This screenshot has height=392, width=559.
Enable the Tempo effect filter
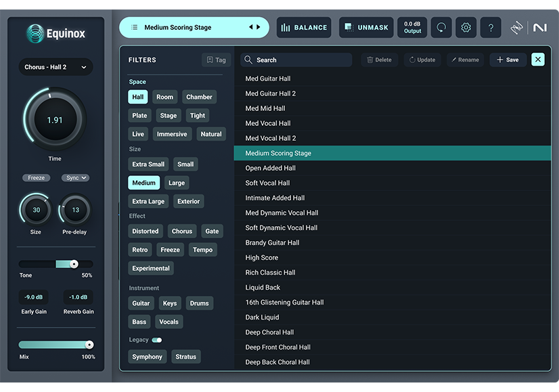pos(202,250)
